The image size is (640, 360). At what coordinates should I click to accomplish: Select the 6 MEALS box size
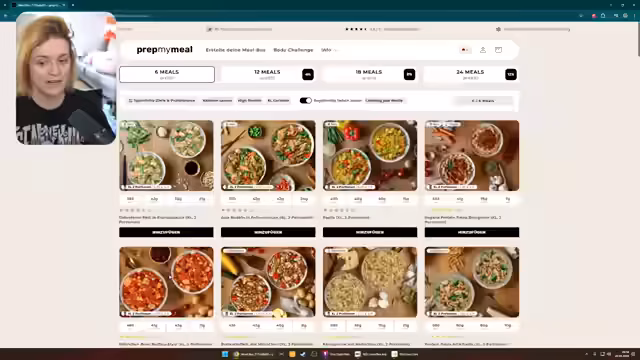[167, 74]
